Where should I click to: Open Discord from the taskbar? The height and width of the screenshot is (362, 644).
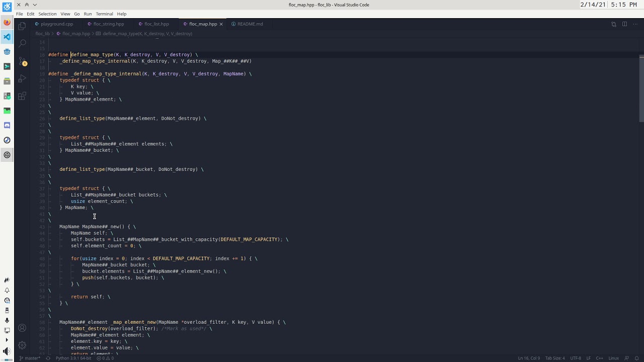click(7, 125)
